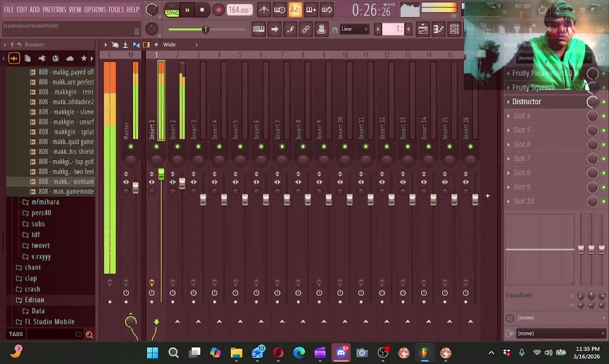Switch the PAT/SONG mode toggle
609x364 pixels.
pos(171,10)
